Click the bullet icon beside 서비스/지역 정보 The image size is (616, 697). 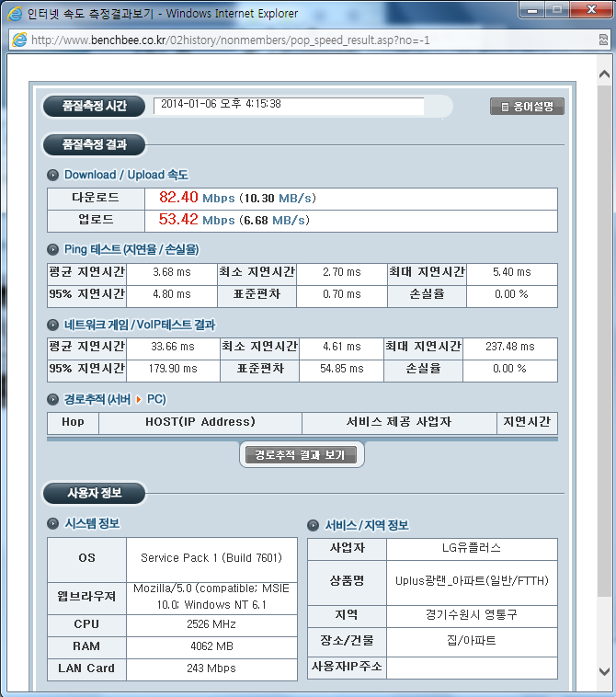click(x=313, y=525)
